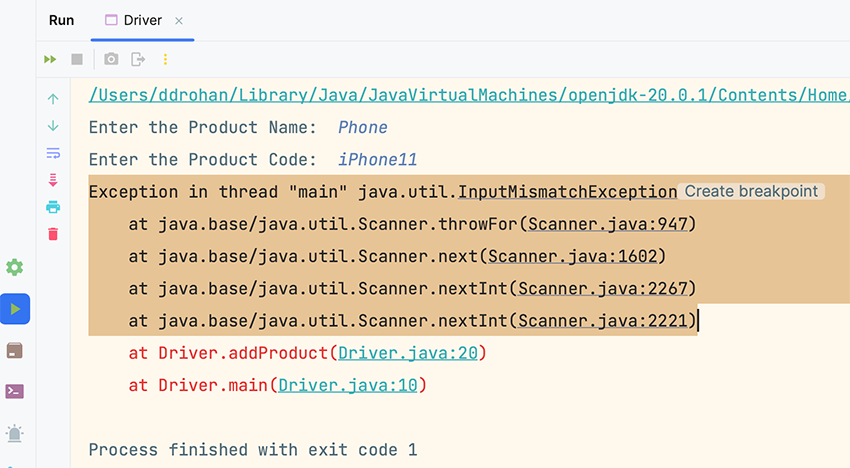850x468 pixels.
Task: Jump up the stack trace with up arrow
Action: tap(53, 99)
